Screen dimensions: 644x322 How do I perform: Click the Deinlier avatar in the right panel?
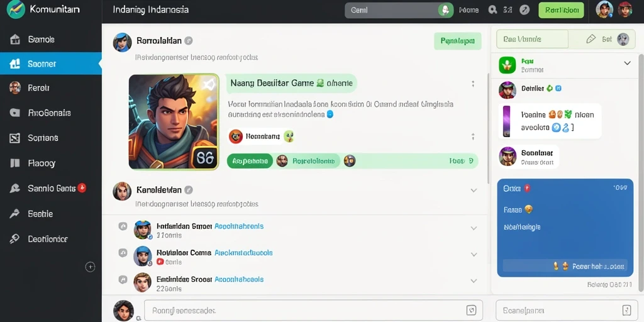point(508,90)
